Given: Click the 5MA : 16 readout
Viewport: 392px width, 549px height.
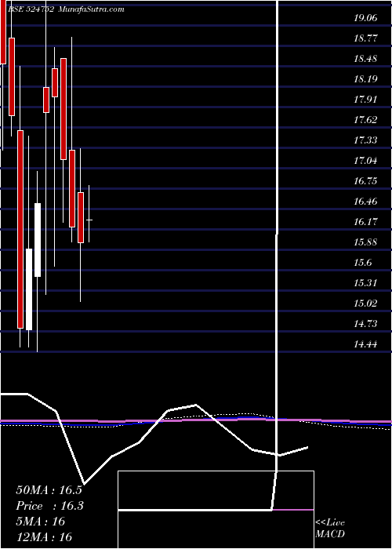Looking at the screenshot, I should tap(41, 522).
